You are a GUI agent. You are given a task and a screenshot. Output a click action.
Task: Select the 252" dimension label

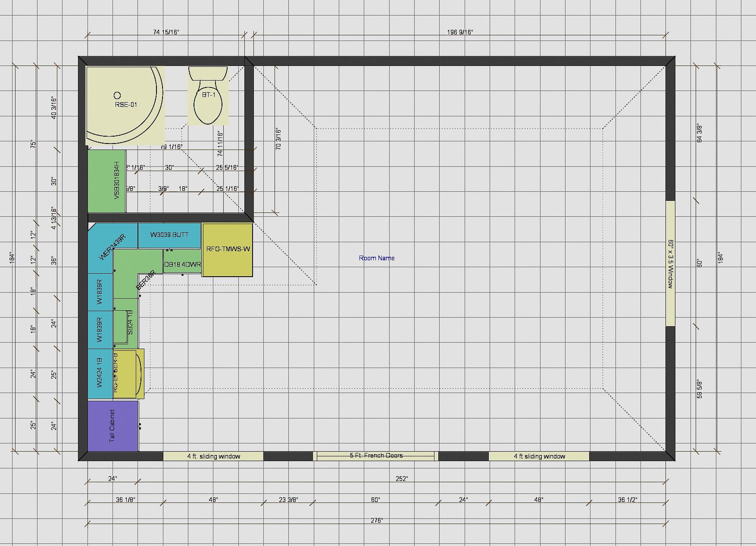tap(402, 479)
